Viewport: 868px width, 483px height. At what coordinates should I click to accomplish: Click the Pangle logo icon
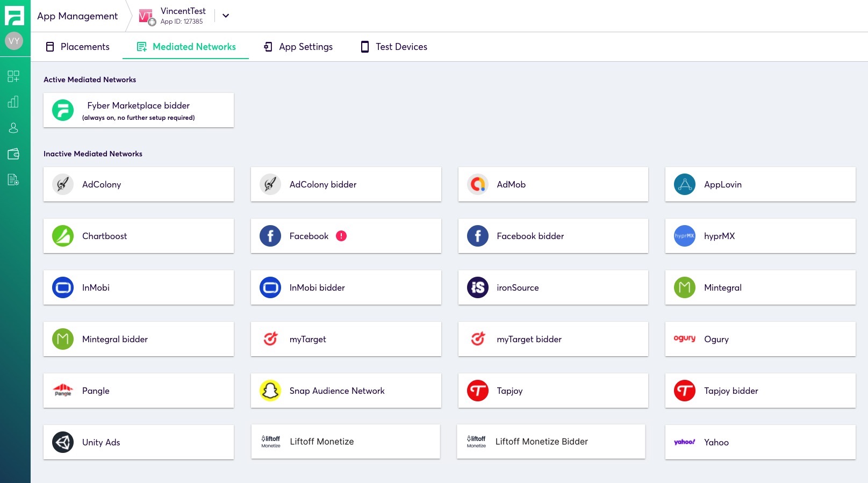[63, 391]
